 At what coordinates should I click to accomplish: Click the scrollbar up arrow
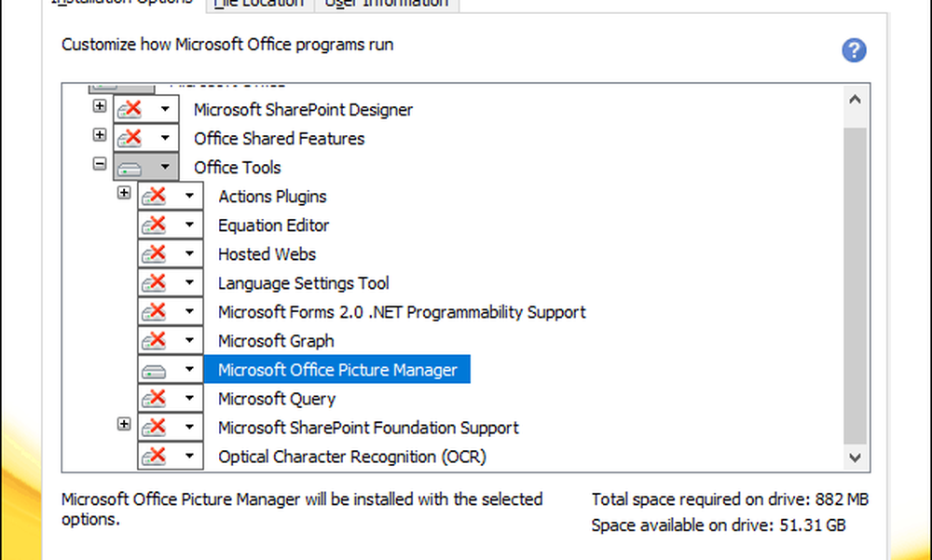(855, 99)
